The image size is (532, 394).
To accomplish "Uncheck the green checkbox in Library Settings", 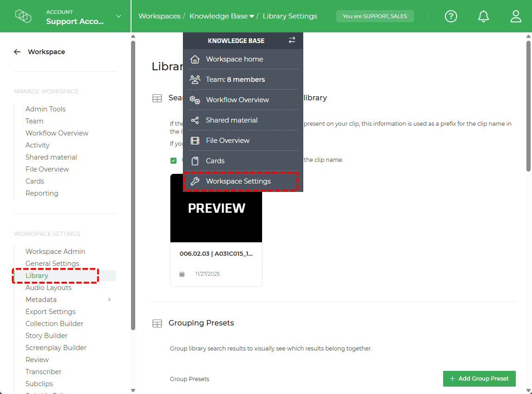I will (174, 160).
